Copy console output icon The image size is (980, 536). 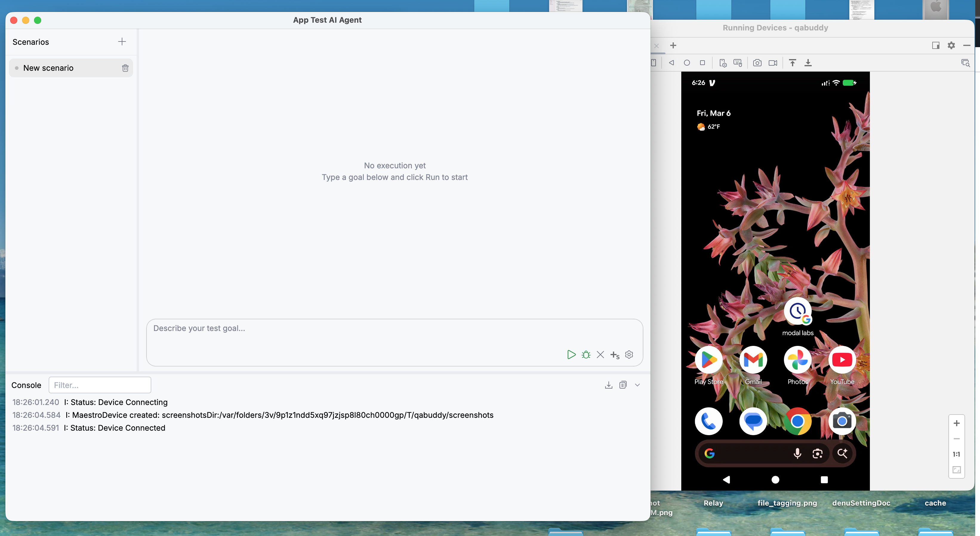[x=623, y=385]
